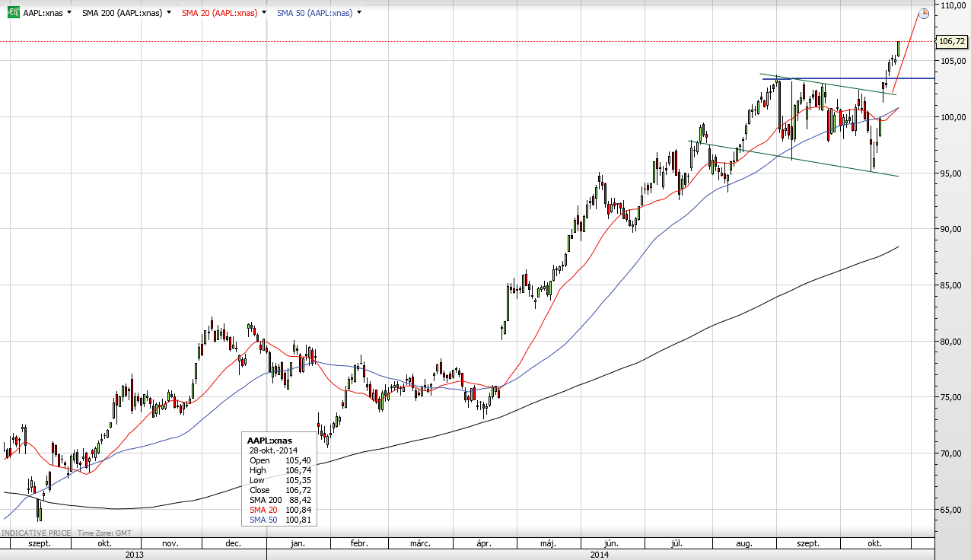Image resolution: width=971 pixels, height=560 pixels.
Task: Click the máj. month on time axis
Action: pyautogui.click(x=548, y=544)
